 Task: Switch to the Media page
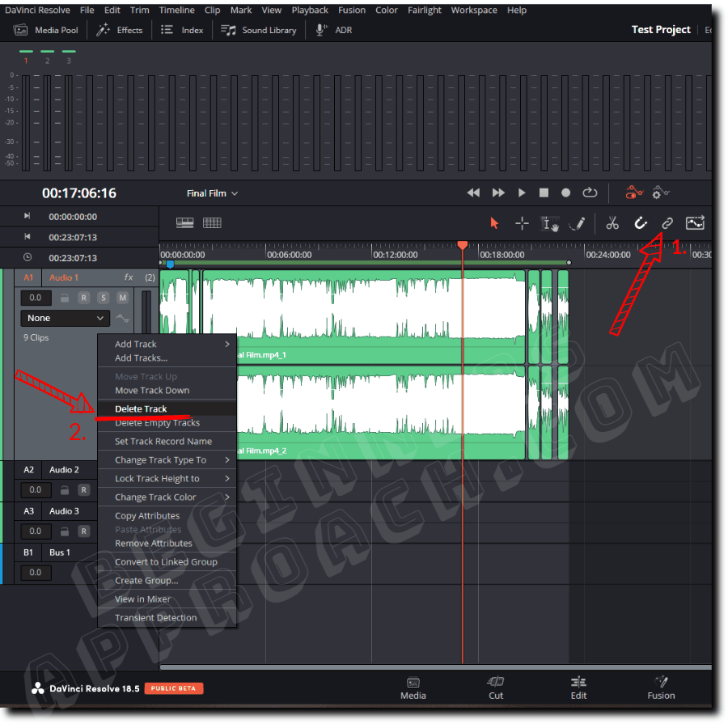click(413, 688)
